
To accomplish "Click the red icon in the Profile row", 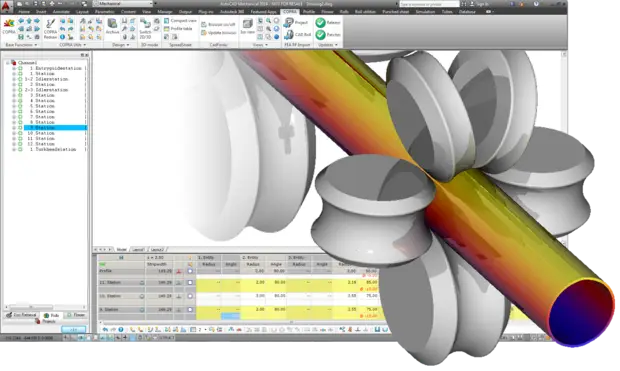I will [x=179, y=271].
